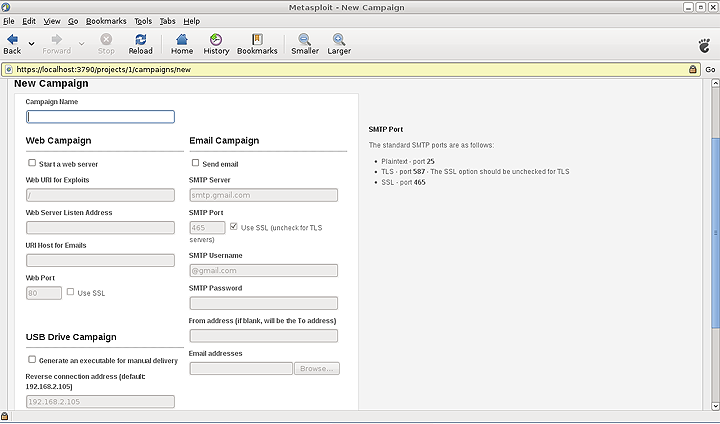The height and width of the screenshot is (424, 720).
Task: Click the scrollbar down arrow
Action: point(715,406)
